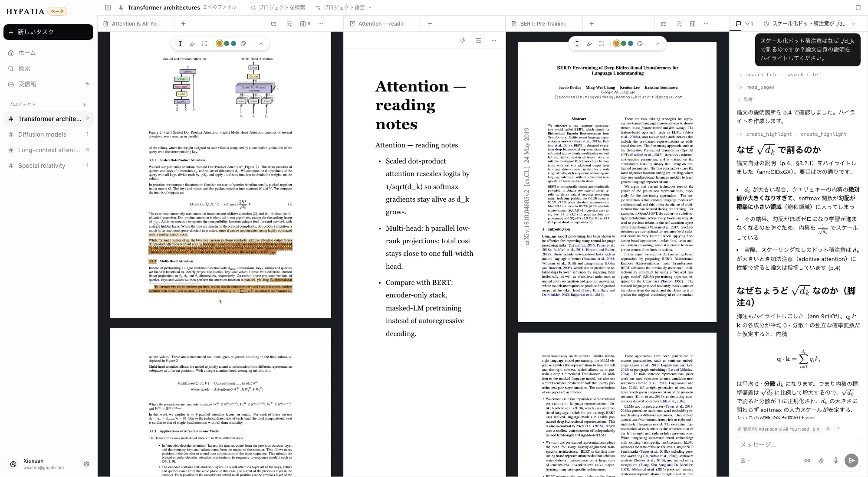
Task: Remove the displayed document context chip
Action: 838,429
